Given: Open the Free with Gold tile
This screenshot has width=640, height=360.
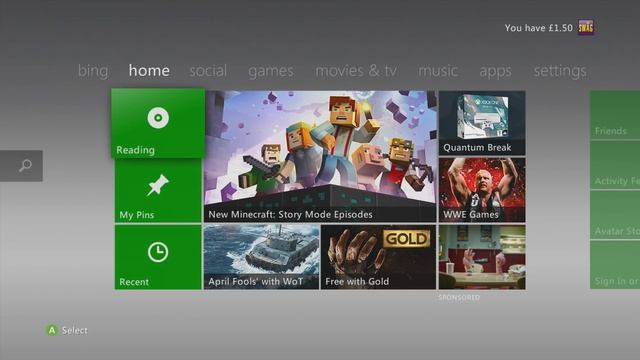Looking at the screenshot, I should tap(378, 257).
